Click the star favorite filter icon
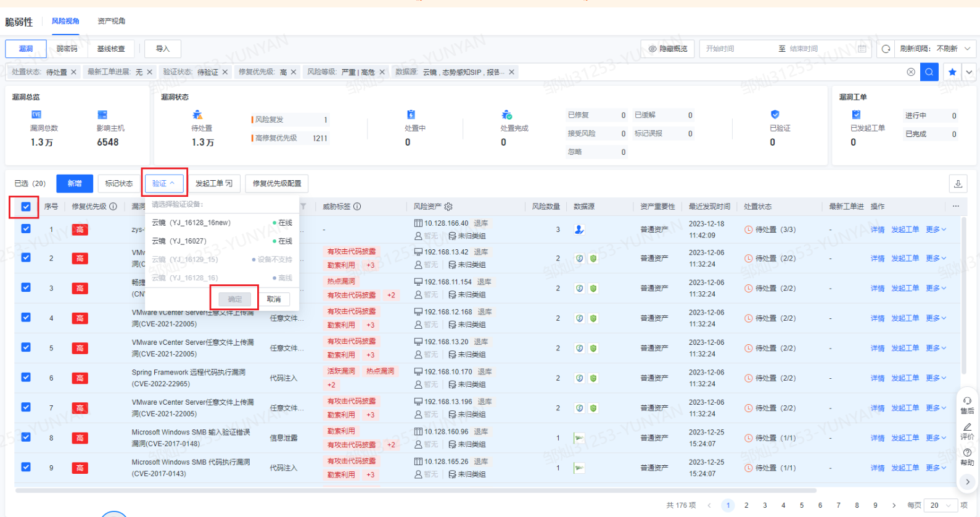 point(952,72)
